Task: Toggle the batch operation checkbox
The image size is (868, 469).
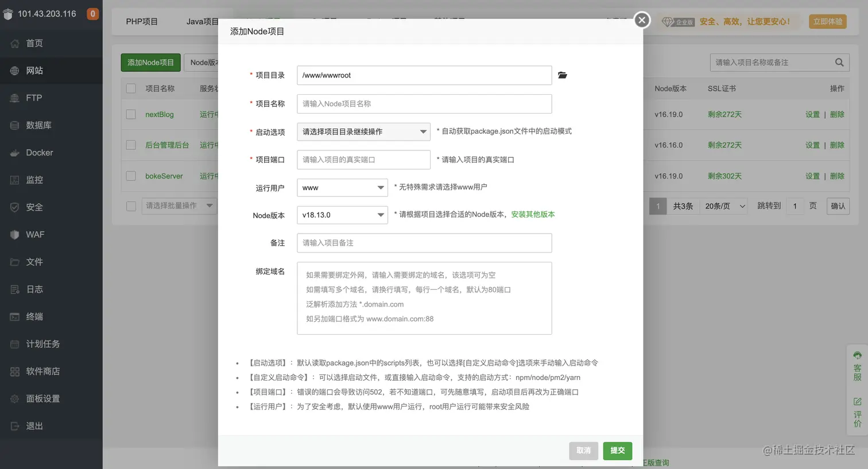Action: click(x=131, y=206)
